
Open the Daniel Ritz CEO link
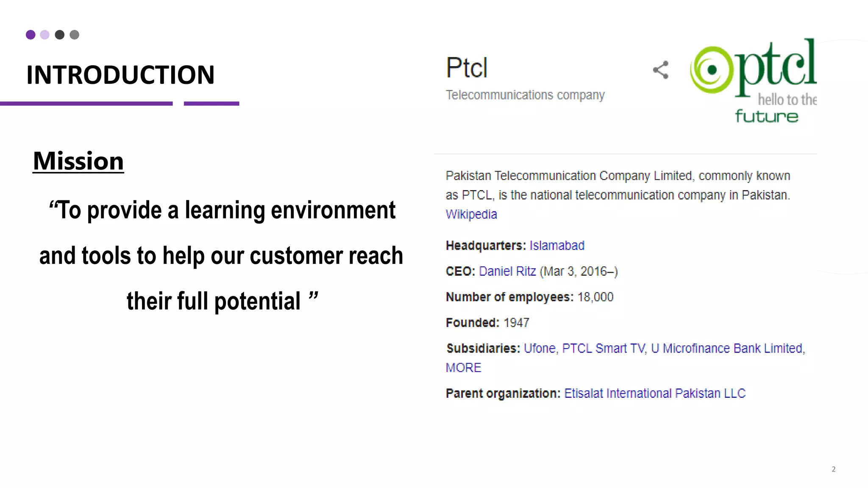(507, 271)
